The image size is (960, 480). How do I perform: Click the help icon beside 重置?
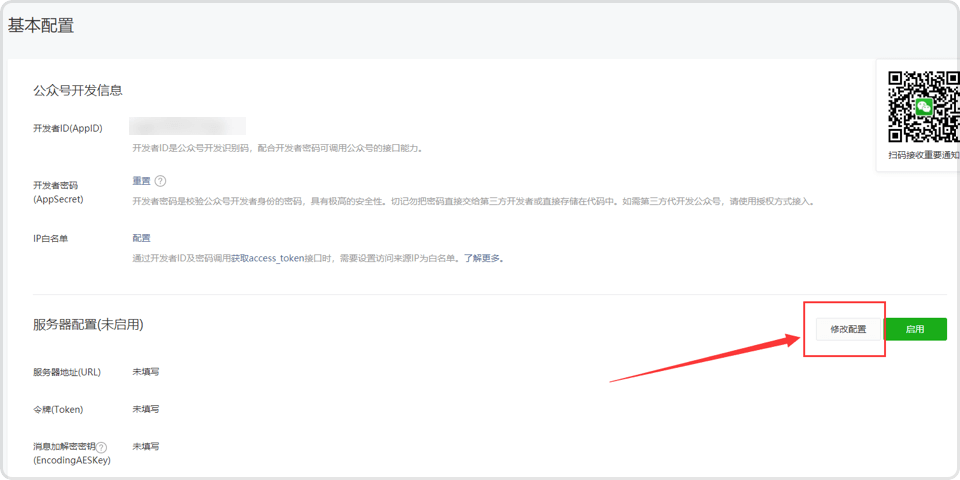[160, 181]
